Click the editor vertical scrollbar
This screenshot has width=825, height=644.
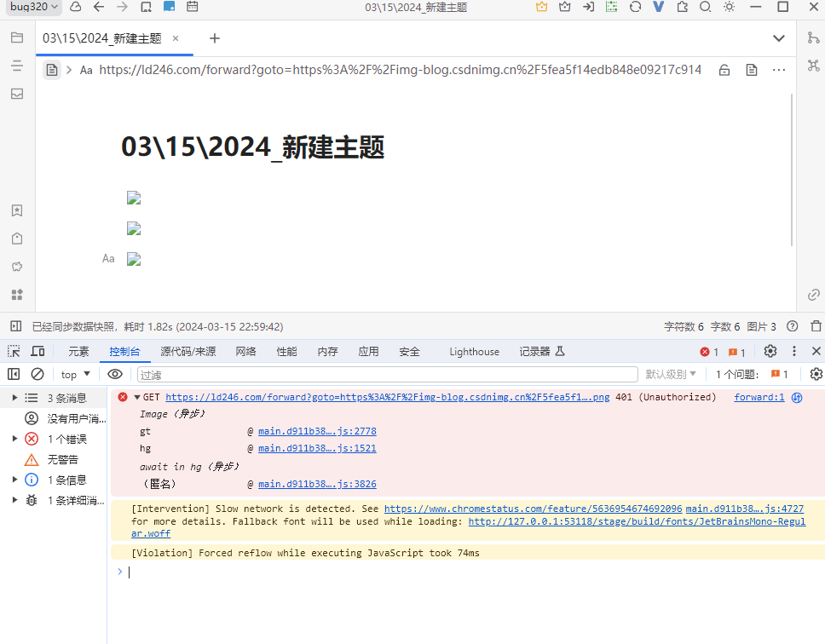coord(791,170)
